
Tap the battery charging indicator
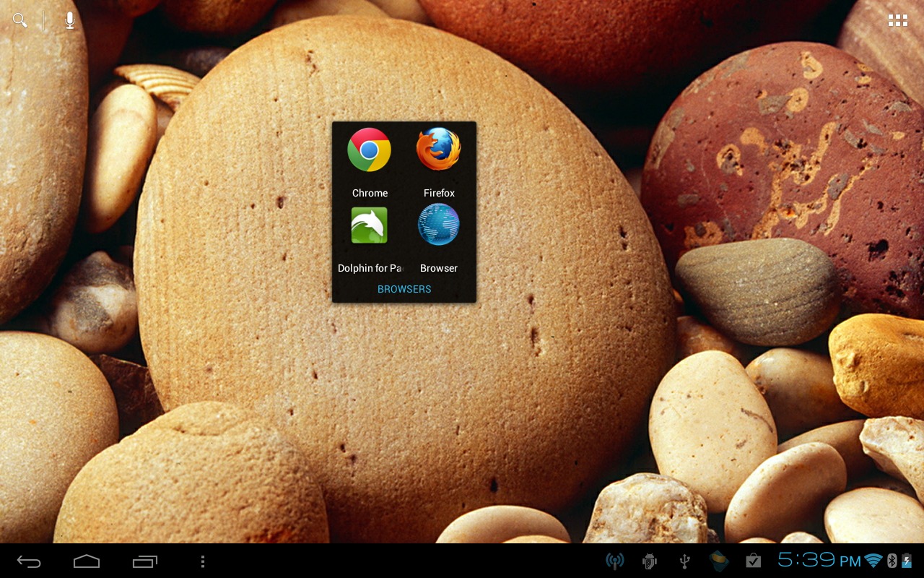click(x=907, y=561)
